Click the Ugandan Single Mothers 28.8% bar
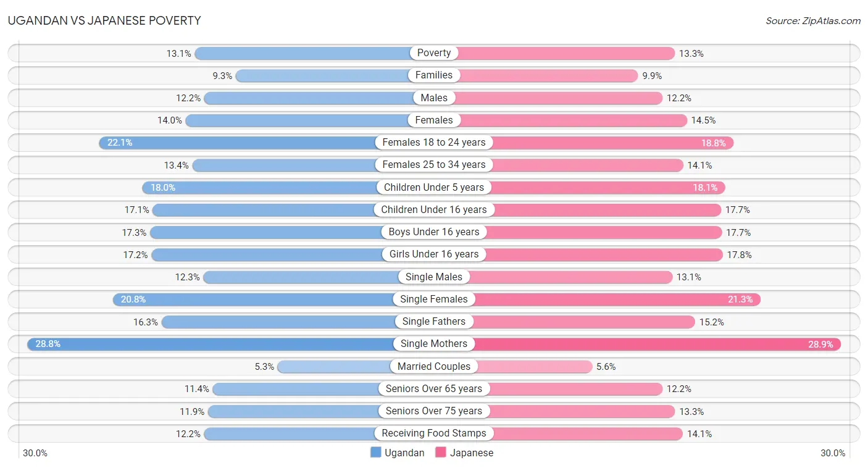The height and width of the screenshot is (468, 868). 230,344
